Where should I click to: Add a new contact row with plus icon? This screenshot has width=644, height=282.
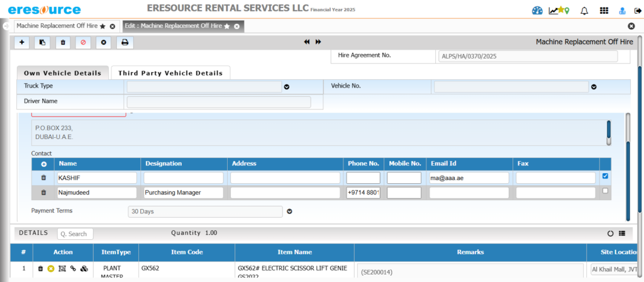pos(43,164)
